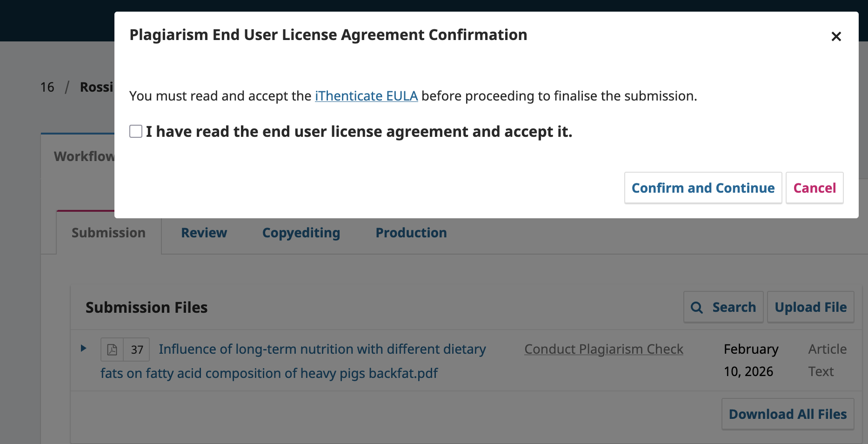This screenshot has width=868, height=444.
Task: Click the Search magnifier icon
Action: [696, 308]
